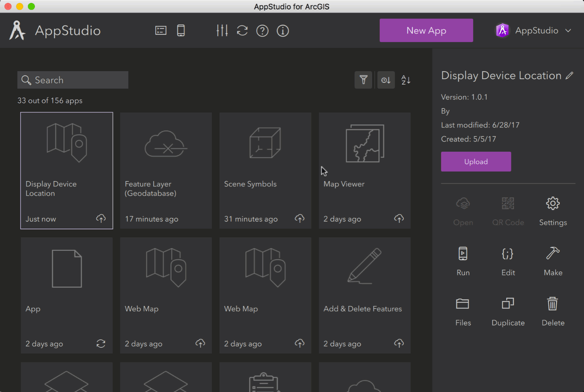Click the purple Upload button
The height and width of the screenshot is (392, 584).
pos(476,162)
